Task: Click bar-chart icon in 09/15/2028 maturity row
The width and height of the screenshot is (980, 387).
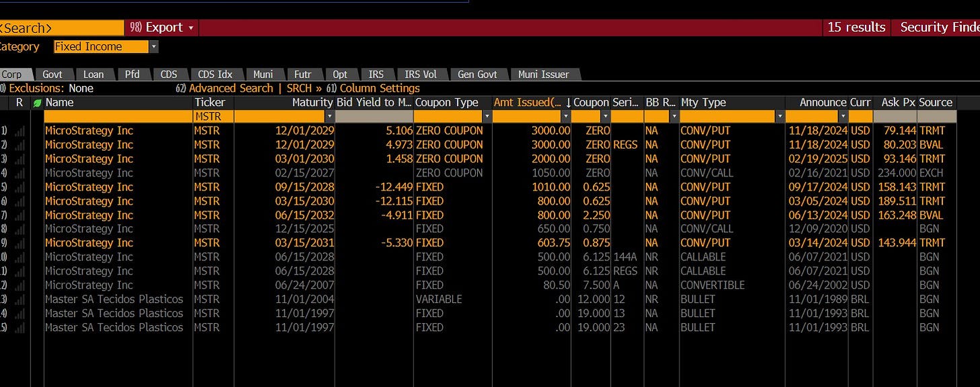Action: (x=20, y=187)
